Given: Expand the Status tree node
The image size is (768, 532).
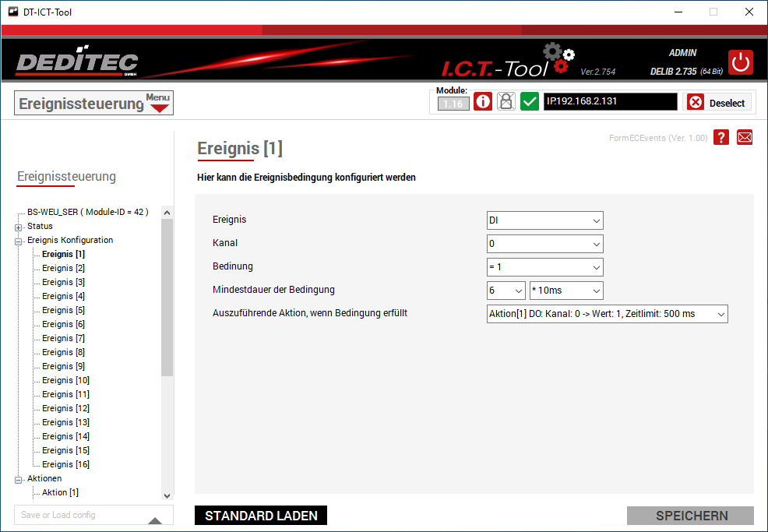Looking at the screenshot, I should pos(18,227).
